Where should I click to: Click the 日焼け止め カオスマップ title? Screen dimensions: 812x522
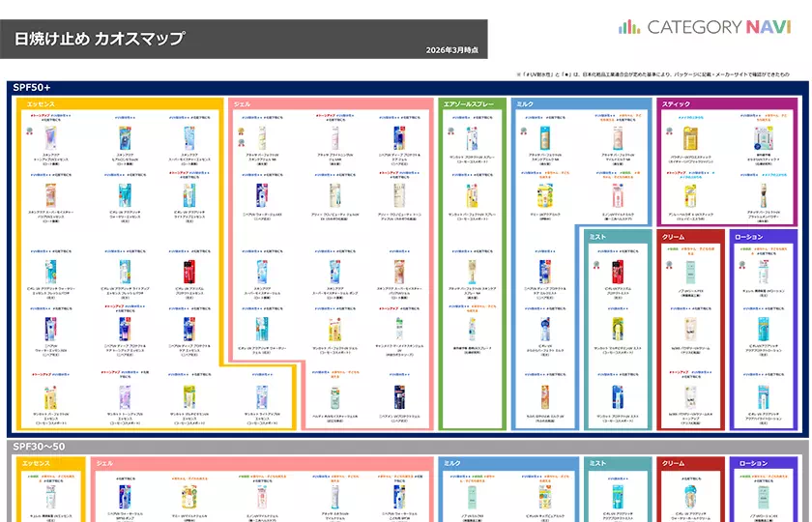pos(100,39)
